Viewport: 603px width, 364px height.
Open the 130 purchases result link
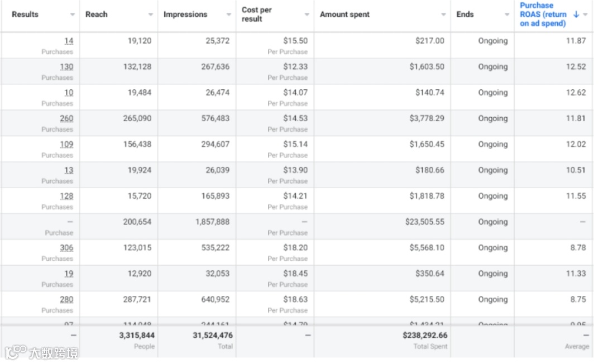pyautogui.click(x=66, y=66)
